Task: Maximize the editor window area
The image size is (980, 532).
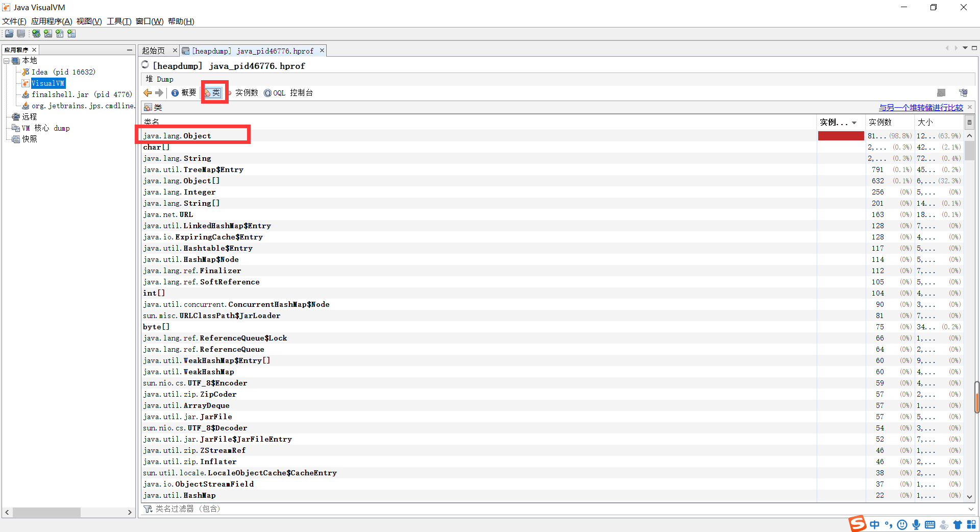Action: (x=974, y=48)
